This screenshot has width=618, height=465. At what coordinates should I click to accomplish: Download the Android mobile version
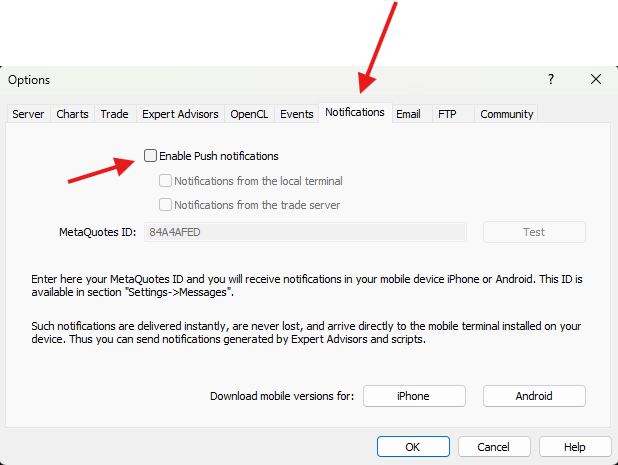tap(534, 396)
